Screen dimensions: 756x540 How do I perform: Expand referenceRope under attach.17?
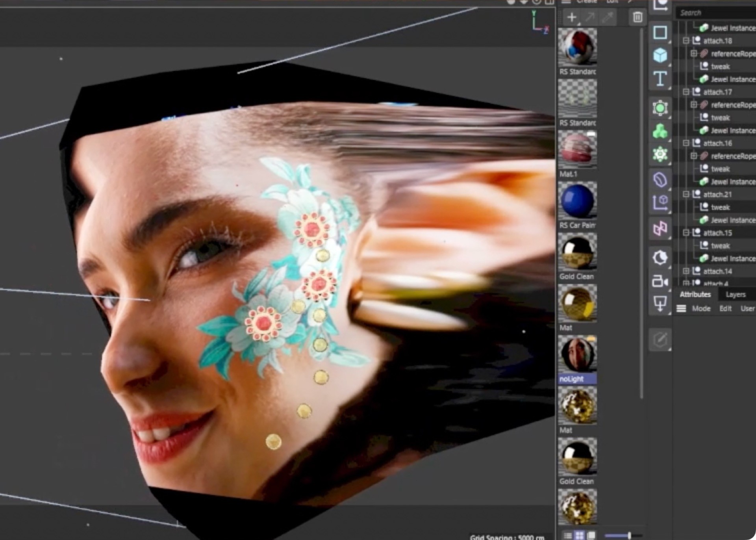tap(694, 105)
